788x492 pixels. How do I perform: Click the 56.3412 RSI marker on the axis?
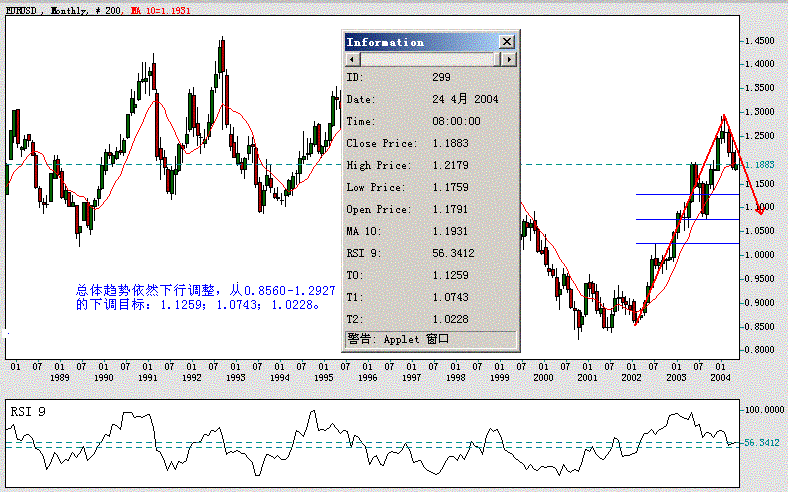click(763, 443)
